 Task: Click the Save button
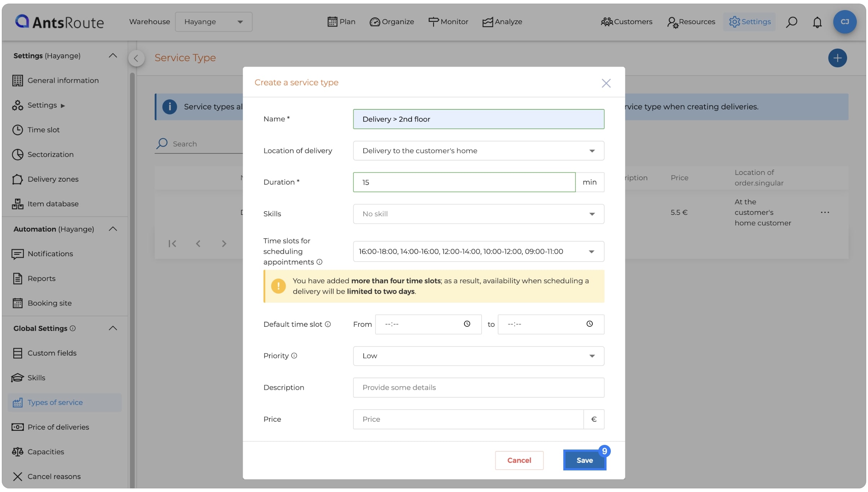point(584,460)
